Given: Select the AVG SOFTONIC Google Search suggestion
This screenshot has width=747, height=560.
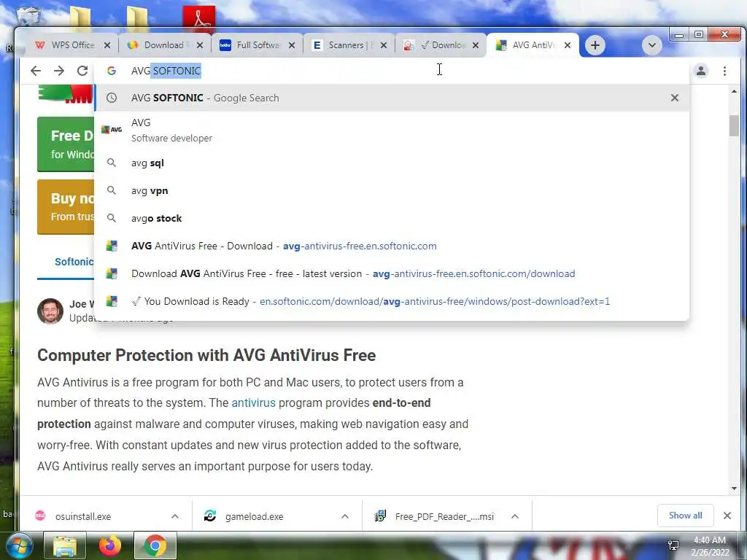Looking at the screenshot, I should [392, 98].
